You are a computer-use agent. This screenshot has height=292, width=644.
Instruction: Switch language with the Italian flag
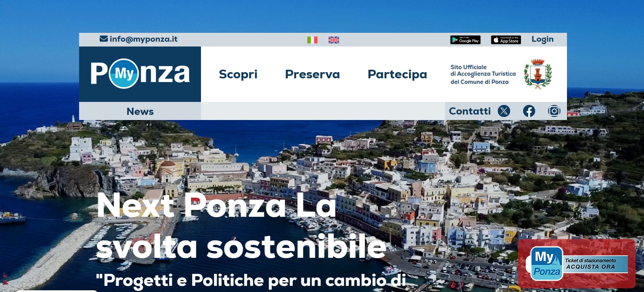(312, 40)
